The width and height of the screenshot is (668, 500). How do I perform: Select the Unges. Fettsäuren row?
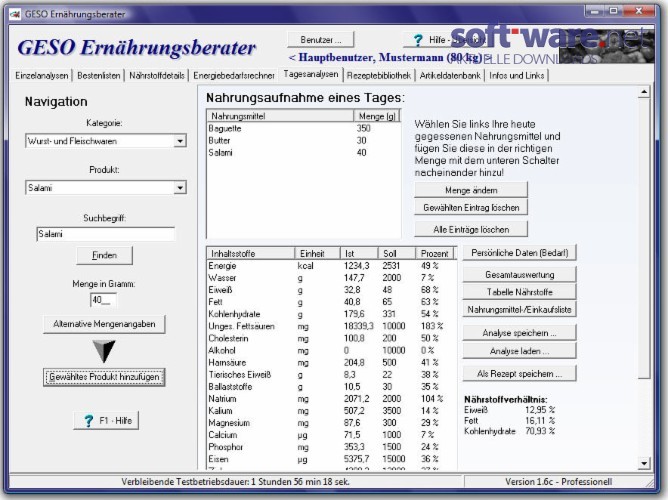331,326
